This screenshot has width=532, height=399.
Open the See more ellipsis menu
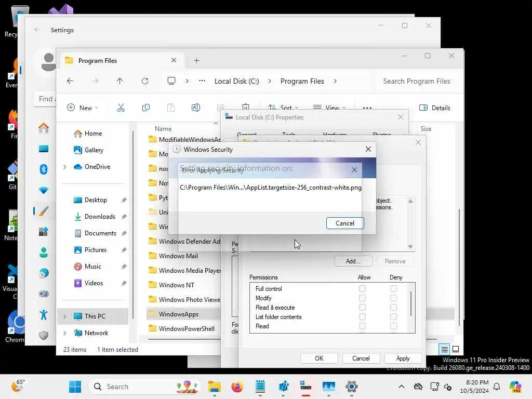point(367,108)
